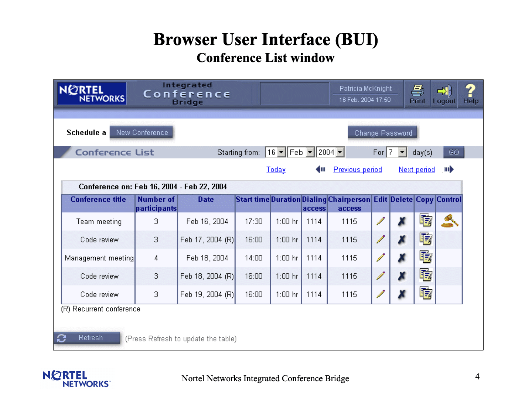Click the Feb 16, 2004 date cell

(x=207, y=221)
